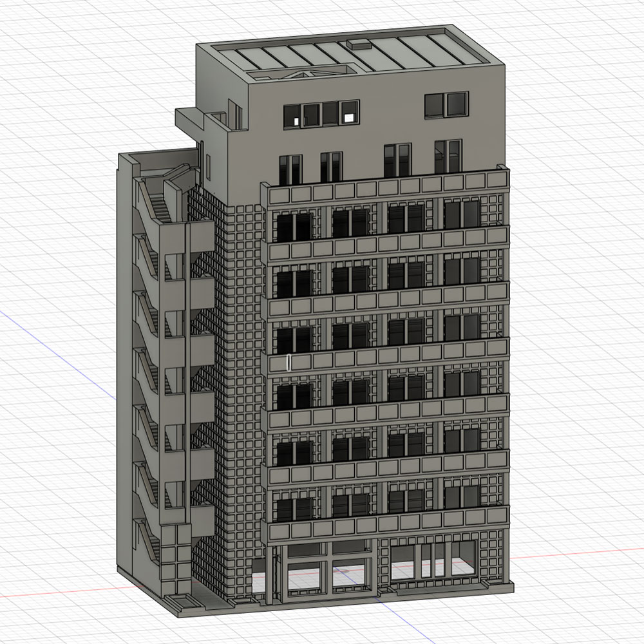
Task: Select the small raised box on the rooftop
Action: [360, 44]
